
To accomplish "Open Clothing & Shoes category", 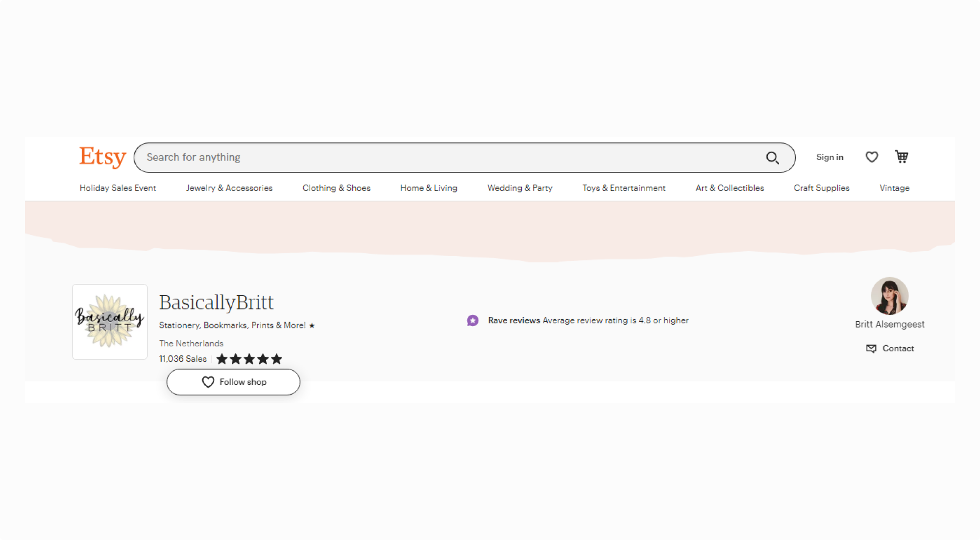I will pyautogui.click(x=337, y=188).
